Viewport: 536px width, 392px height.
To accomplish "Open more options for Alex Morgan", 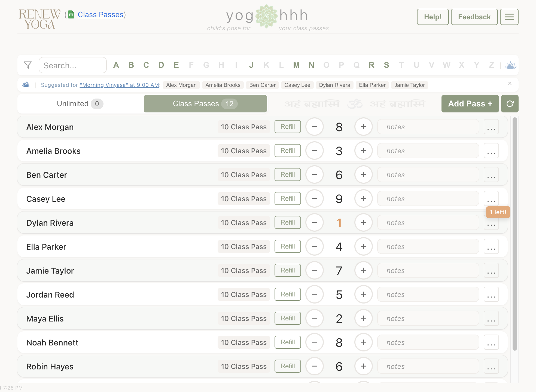I will coord(491,127).
